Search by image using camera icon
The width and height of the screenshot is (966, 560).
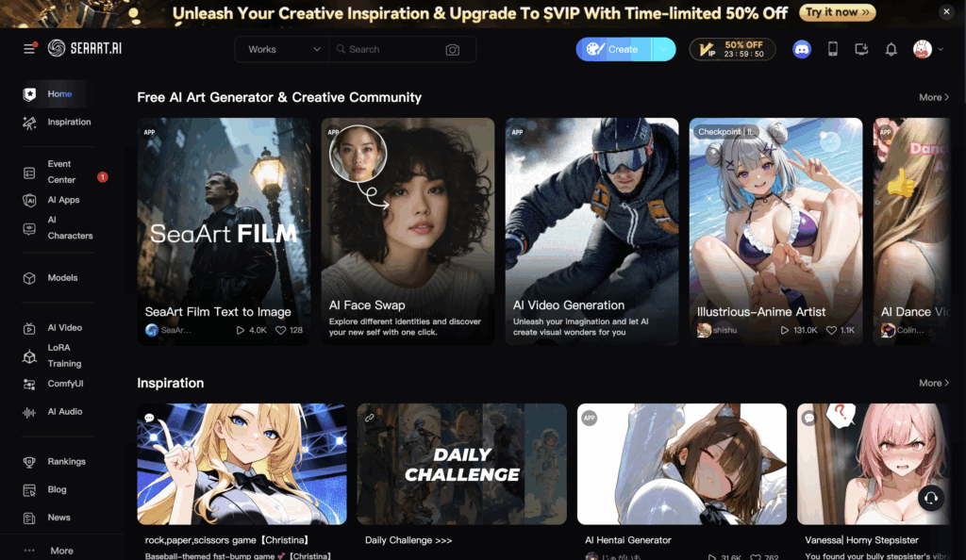452,49
